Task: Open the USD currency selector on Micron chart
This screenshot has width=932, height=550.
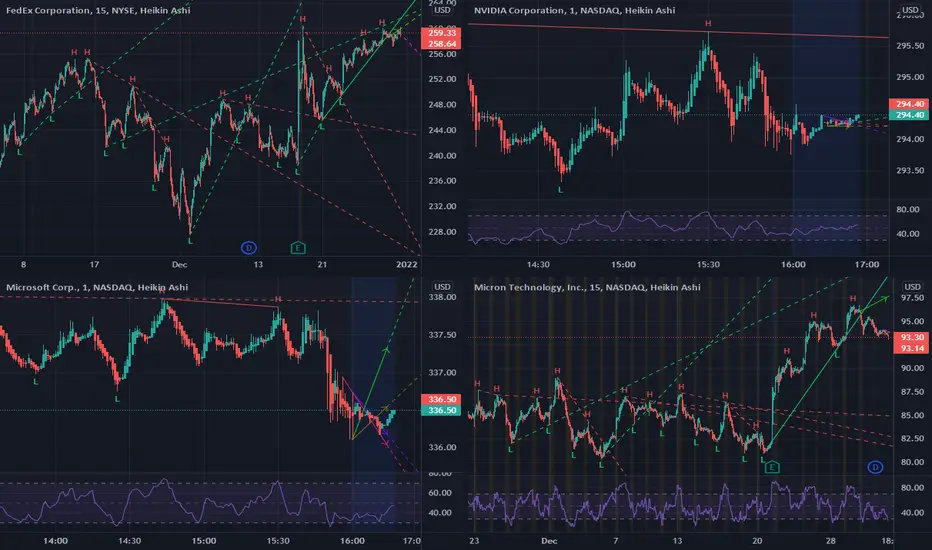Action: (x=912, y=287)
